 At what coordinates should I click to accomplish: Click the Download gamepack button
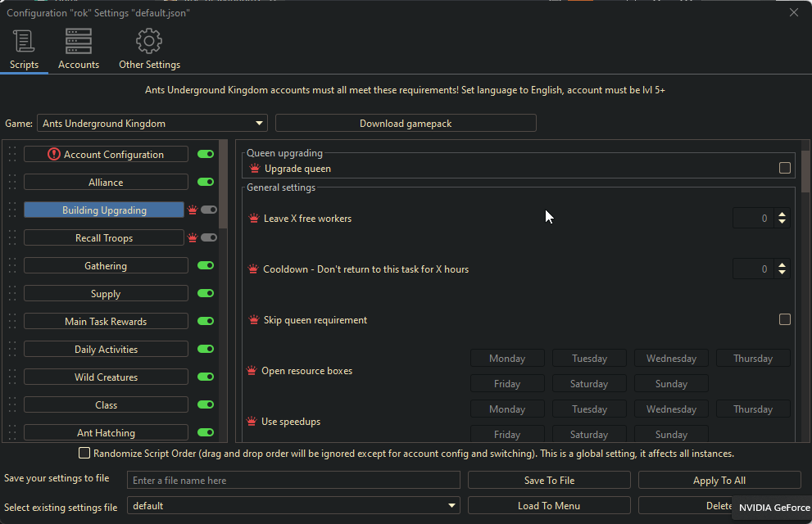pyautogui.click(x=406, y=124)
